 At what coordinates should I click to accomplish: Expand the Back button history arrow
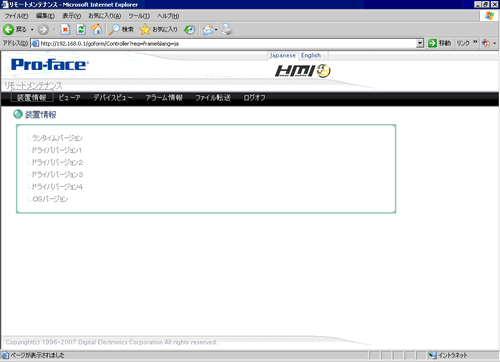point(32,30)
